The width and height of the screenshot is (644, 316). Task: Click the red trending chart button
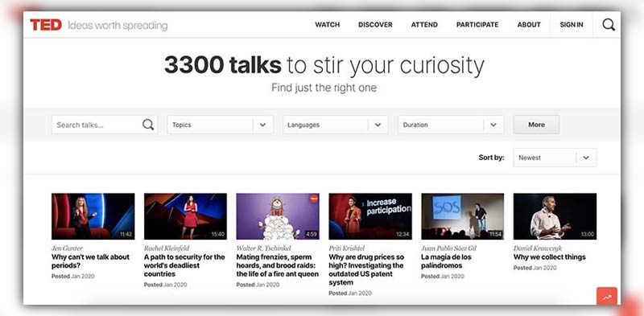tap(607, 297)
